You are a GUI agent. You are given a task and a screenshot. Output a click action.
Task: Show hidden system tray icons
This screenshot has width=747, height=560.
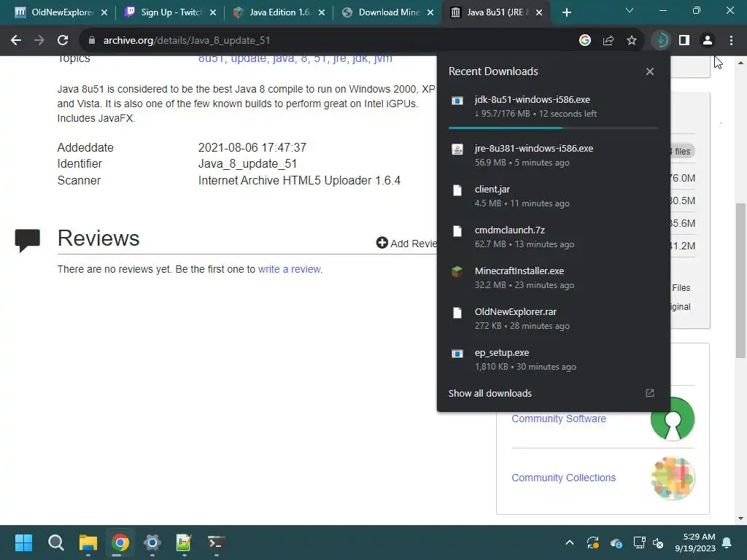coord(569,542)
